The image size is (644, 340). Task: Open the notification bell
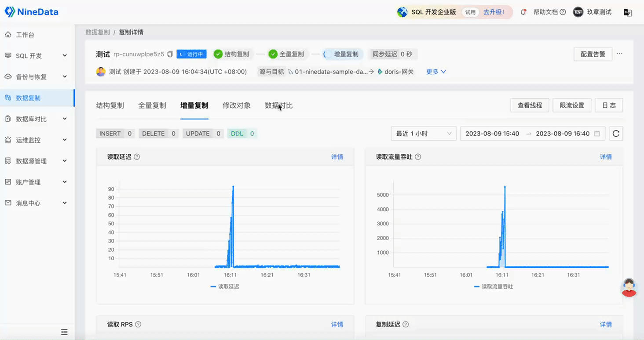coord(523,12)
